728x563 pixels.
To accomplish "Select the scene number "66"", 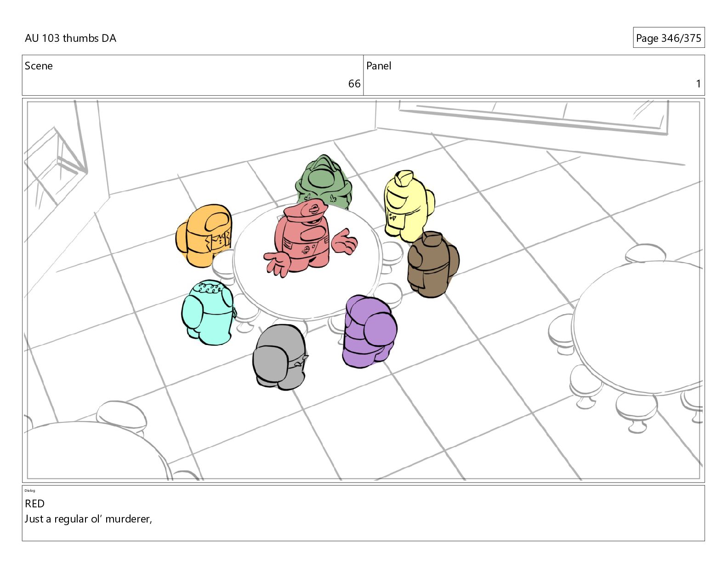I will (354, 84).
